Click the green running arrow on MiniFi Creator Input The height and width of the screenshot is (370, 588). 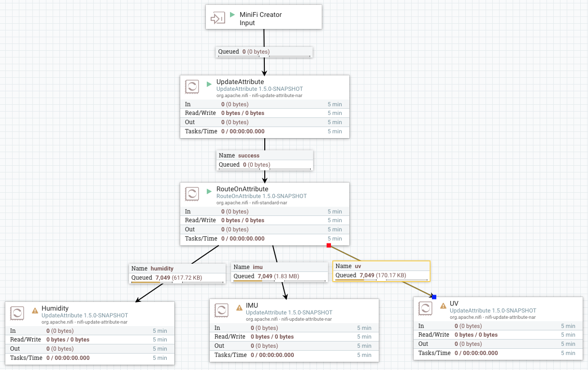[232, 14]
